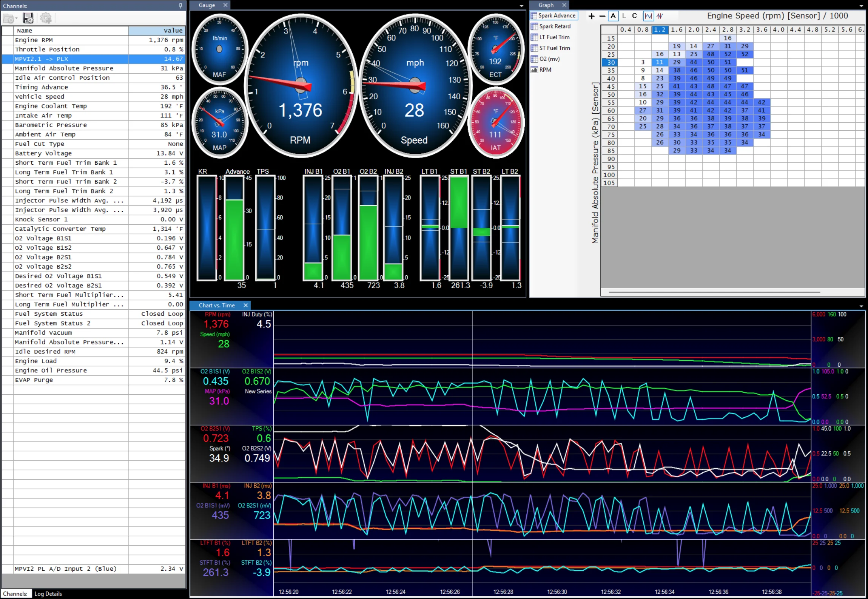Click the red IAT gauge
The image size is (868, 599).
496,122
